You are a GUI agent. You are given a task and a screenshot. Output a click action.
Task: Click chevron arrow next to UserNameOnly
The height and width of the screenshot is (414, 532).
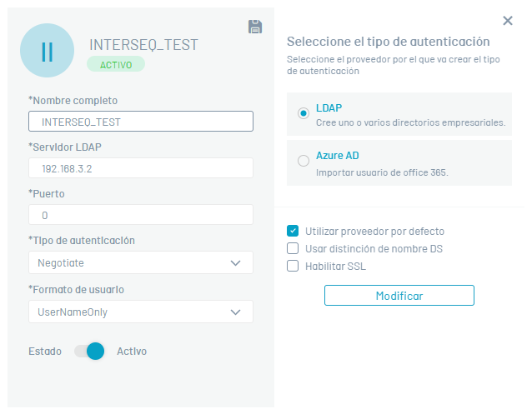[x=235, y=312]
